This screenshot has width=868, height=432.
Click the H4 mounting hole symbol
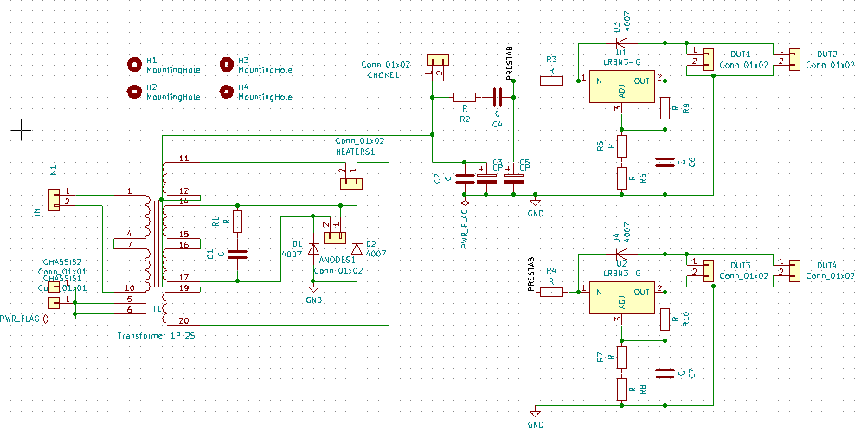point(226,91)
